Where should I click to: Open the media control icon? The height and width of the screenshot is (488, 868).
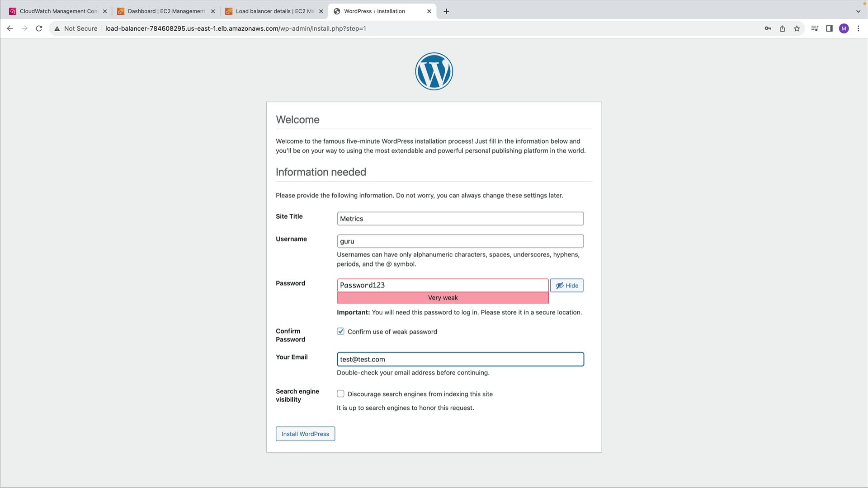pos(815,28)
